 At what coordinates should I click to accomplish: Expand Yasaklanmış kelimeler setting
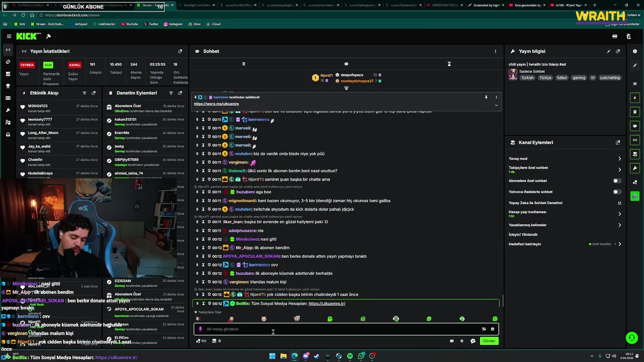[619, 225]
